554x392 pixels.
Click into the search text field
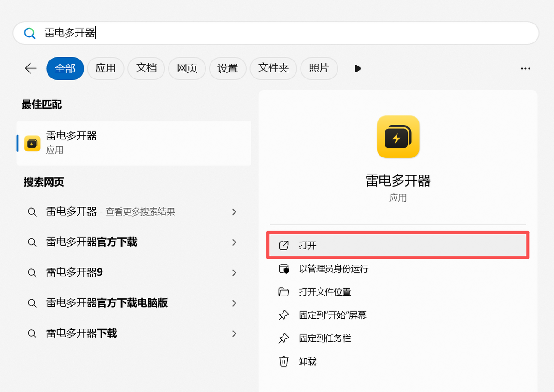click(x=277, y=33)
